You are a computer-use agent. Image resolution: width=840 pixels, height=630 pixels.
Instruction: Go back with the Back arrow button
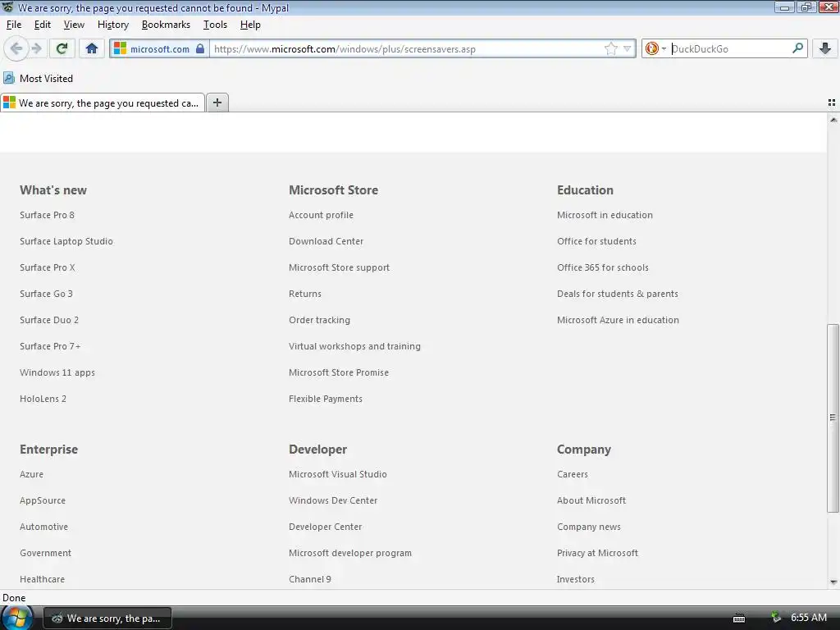pyautogui.click(x=16, y=48)
